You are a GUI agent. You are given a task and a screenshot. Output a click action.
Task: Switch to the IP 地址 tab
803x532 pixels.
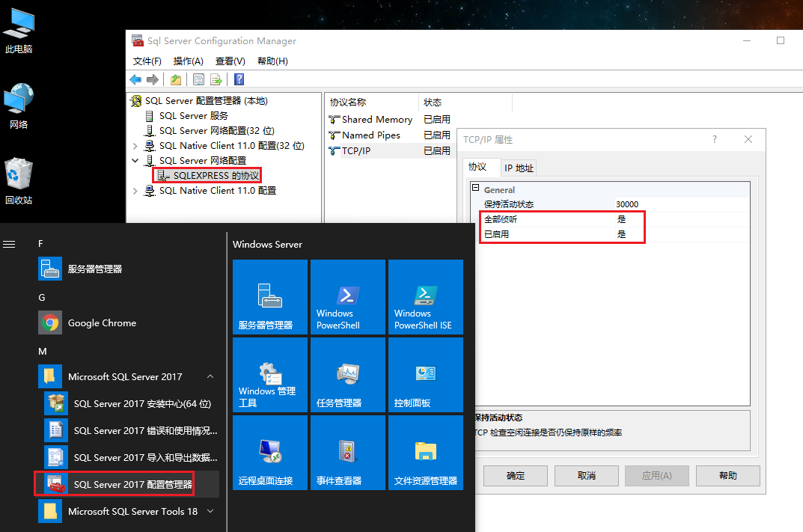[519, 168]
